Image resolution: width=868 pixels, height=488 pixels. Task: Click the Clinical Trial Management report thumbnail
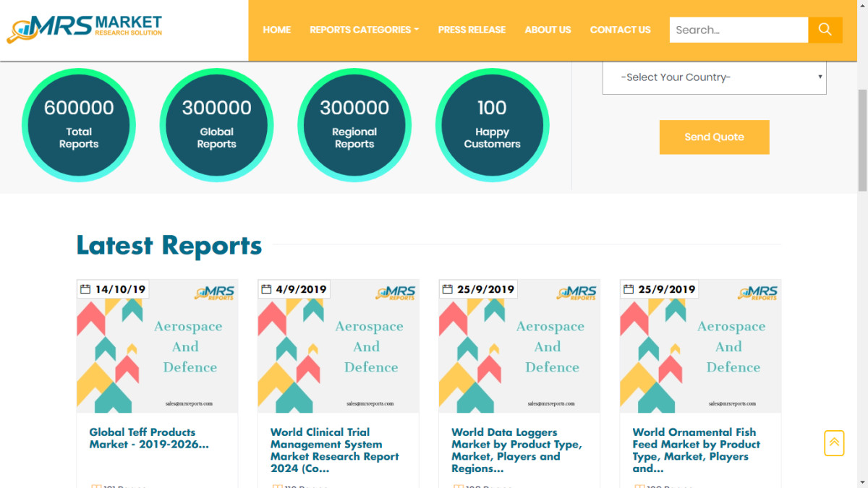(338, 346)
